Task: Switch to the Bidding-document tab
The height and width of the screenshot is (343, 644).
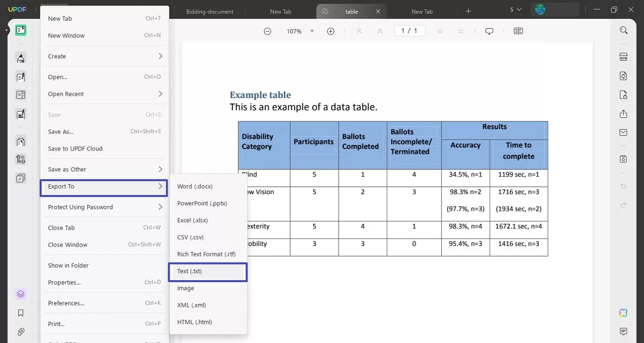Action: (210, 11)
